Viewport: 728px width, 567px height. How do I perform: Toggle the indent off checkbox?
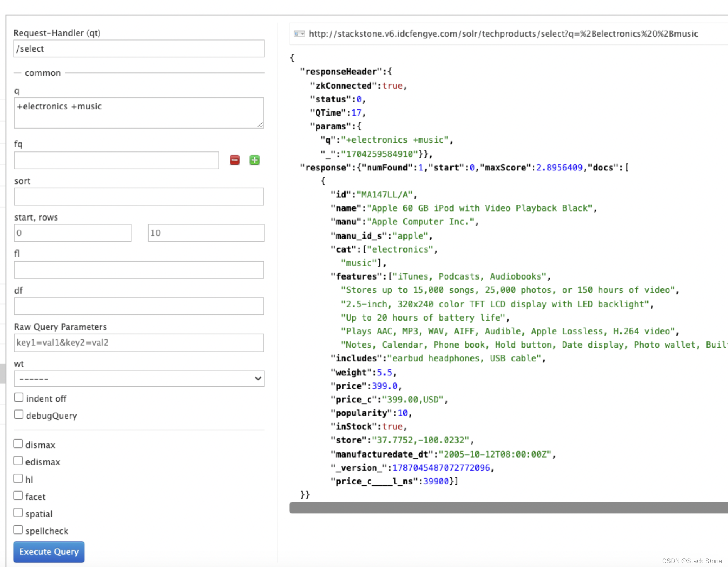[19, 398]
